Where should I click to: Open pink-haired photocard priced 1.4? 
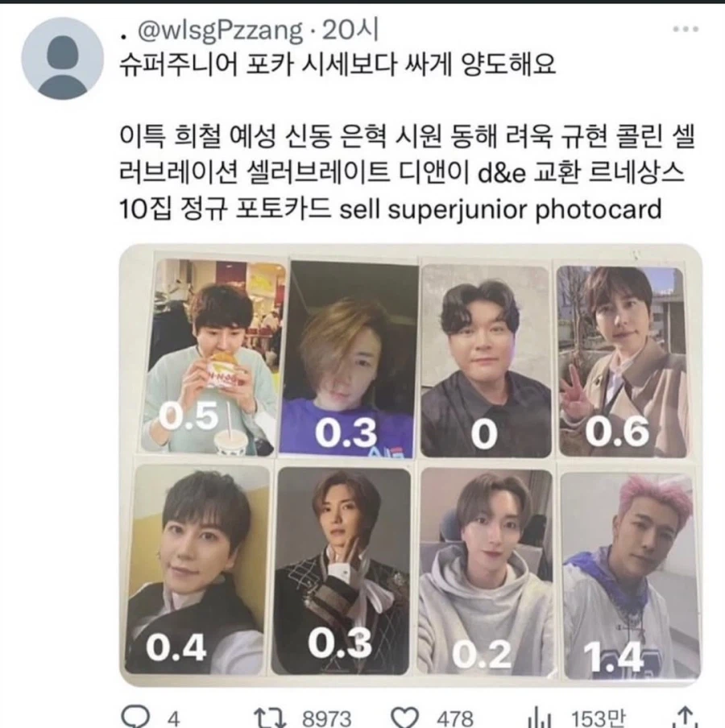click(x=625, y=573)
